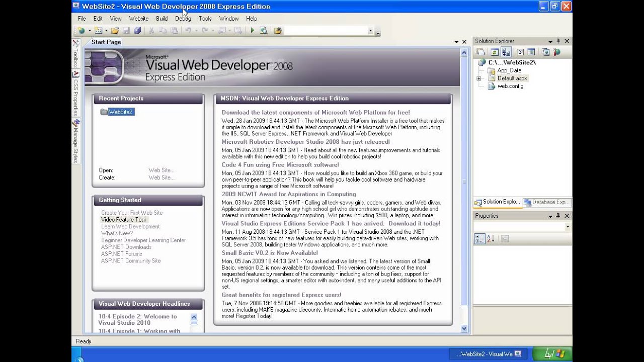Open the File menu
Screen dimensions: 644x362
(82, 19)
